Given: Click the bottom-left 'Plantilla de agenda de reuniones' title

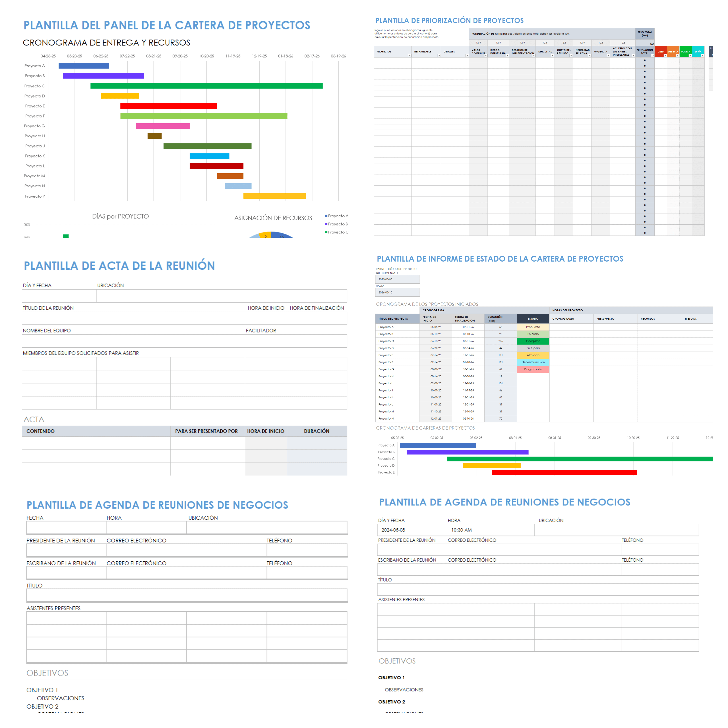Looking at the screenshot, I should (x=157, y=505).
